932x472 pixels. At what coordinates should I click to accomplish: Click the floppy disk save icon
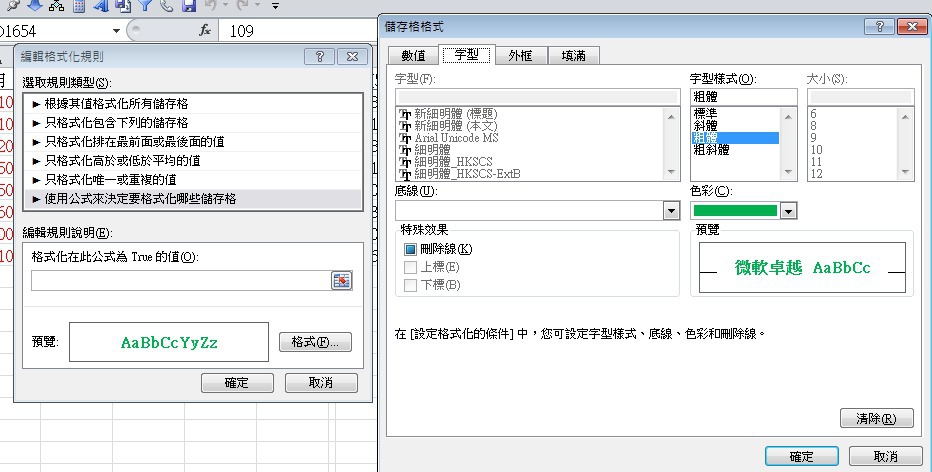point(189,5)
